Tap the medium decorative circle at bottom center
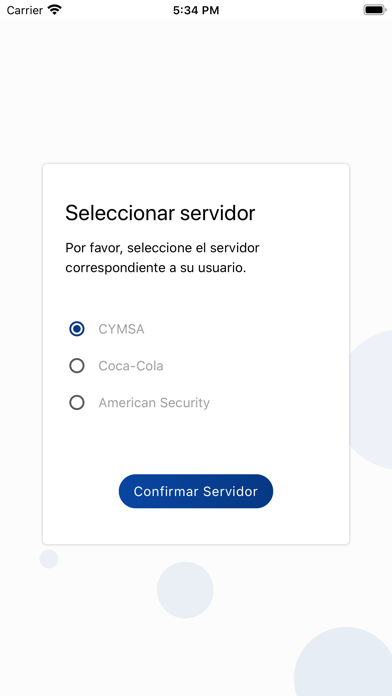 coord(185,590)
